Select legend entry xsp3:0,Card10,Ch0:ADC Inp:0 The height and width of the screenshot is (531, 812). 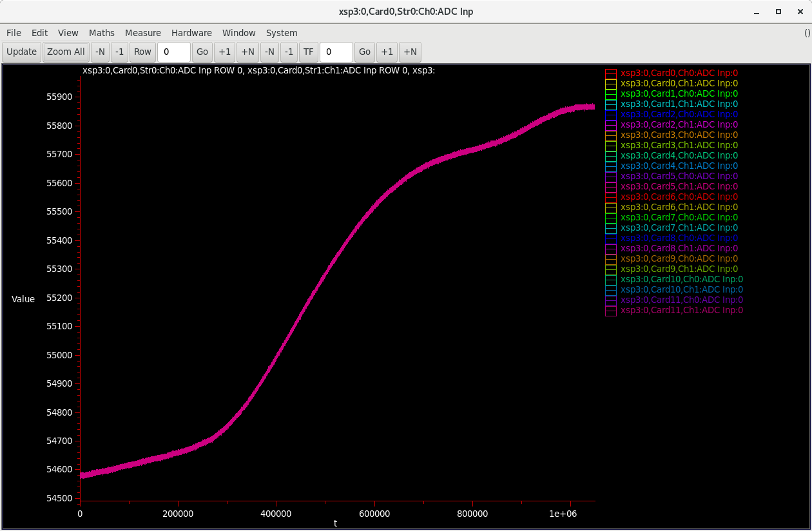[x=682, y=279]
